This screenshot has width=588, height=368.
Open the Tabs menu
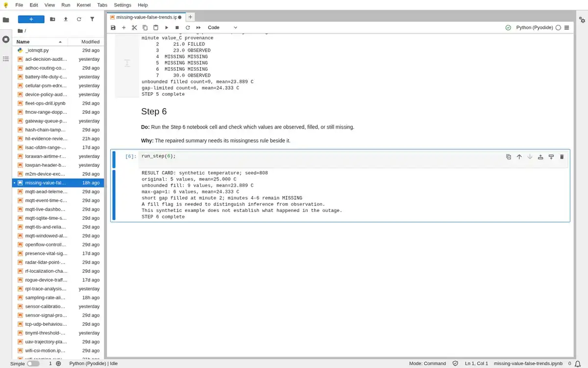[x=102, y=5]
